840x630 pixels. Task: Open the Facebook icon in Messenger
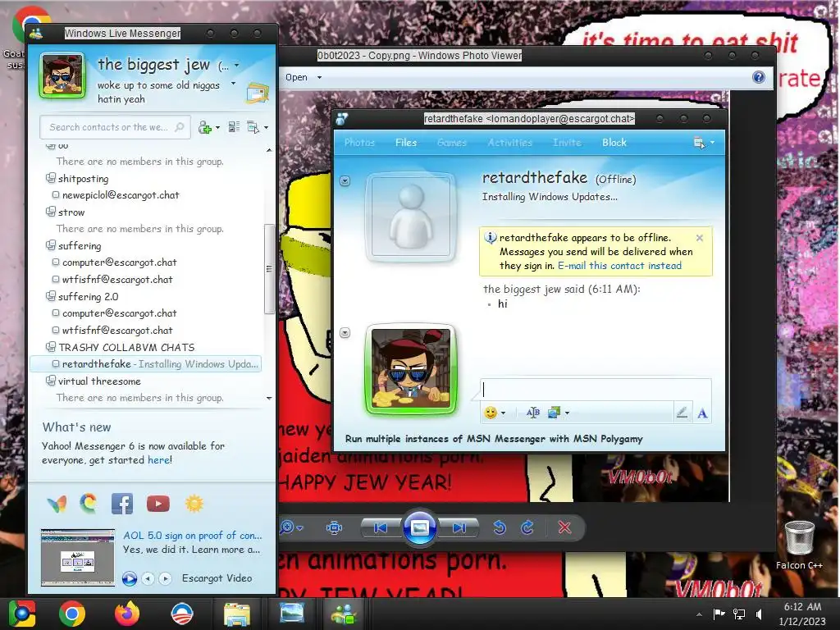point(122,504)
